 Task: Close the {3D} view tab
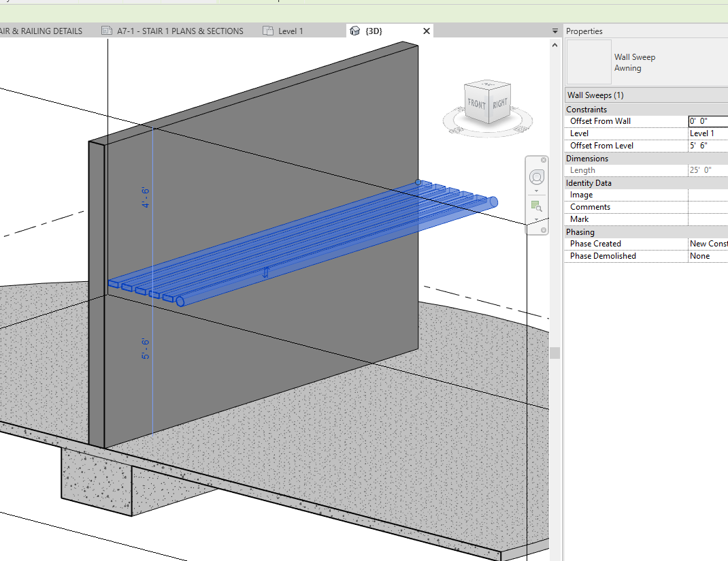click(x=427, y=31)
